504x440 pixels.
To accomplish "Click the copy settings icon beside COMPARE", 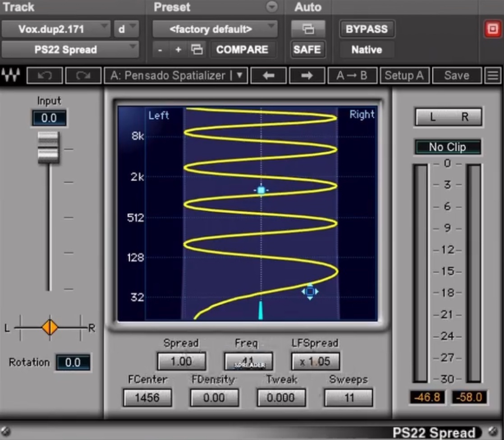I will [x=197, y=50].
